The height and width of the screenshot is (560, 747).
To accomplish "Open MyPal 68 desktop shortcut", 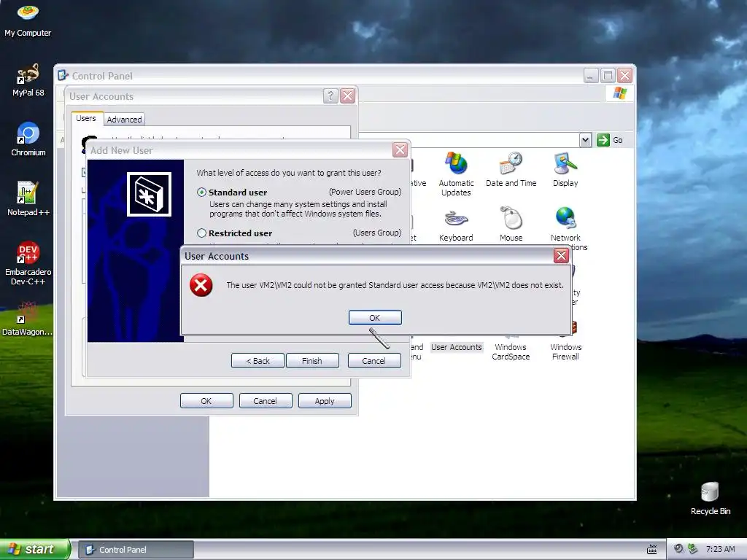I will [28, 80].
